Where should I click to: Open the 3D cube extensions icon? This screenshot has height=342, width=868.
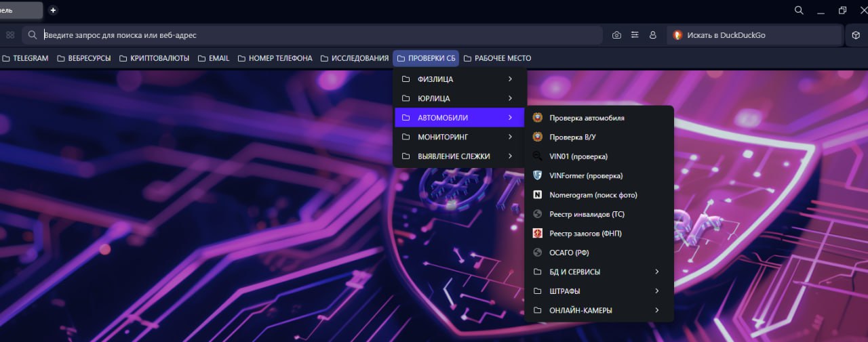pyautogui.click(x=856, y=35)
